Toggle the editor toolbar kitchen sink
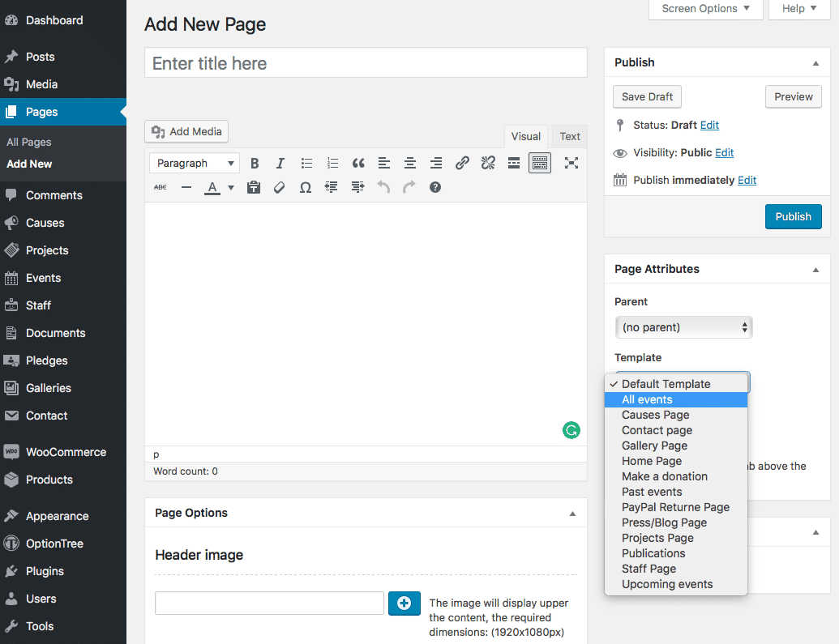 tap(540, 163)
